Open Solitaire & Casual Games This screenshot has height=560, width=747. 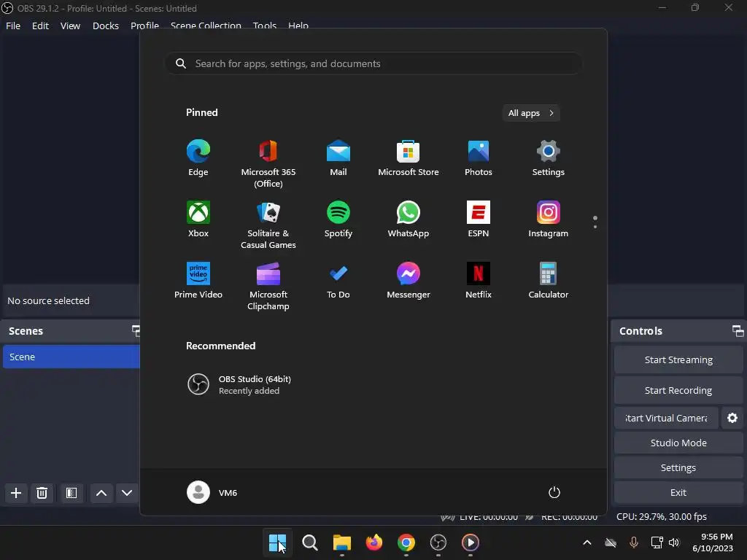[268, 225]
